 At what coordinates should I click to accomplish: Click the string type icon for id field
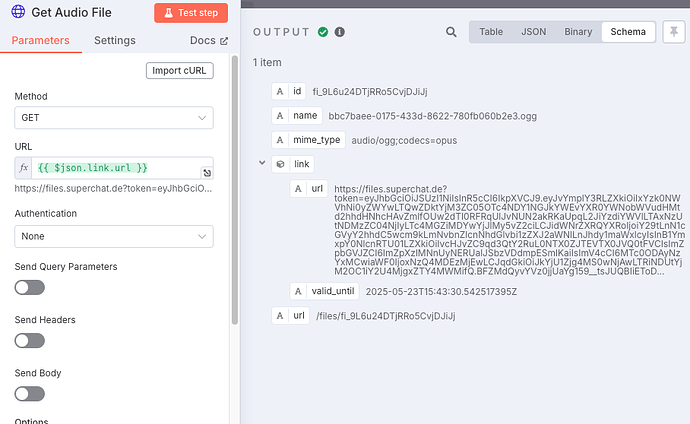pyautogui.click(x=280, y=91)
